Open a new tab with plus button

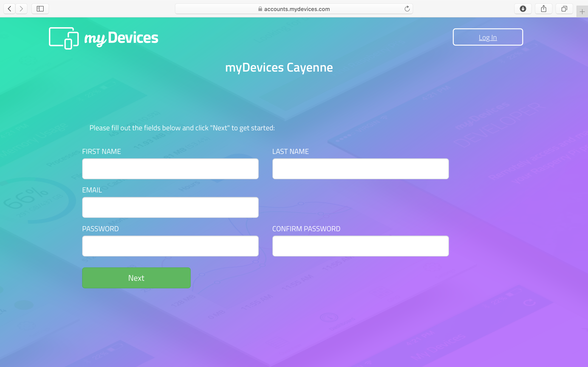(x=582, y=12)
